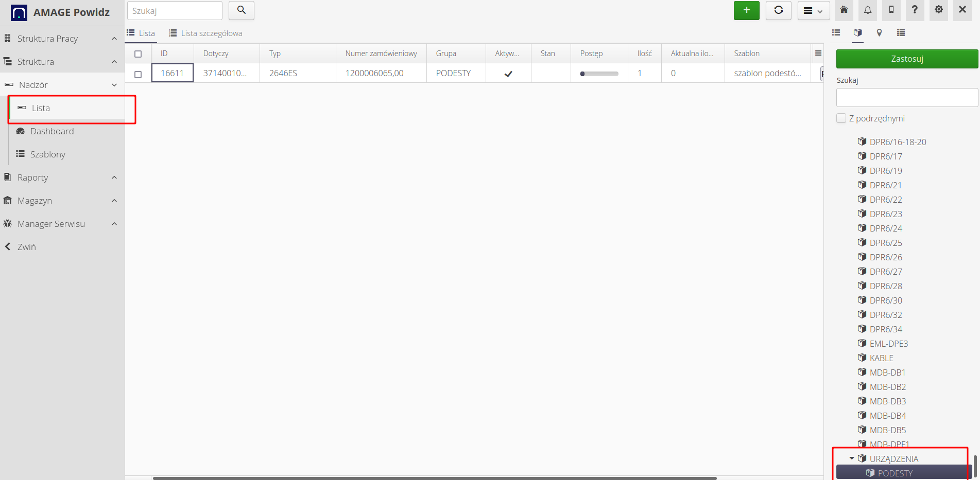
Task: Select the row checkbox for ID 16611
Action: (x=138, y=74)
